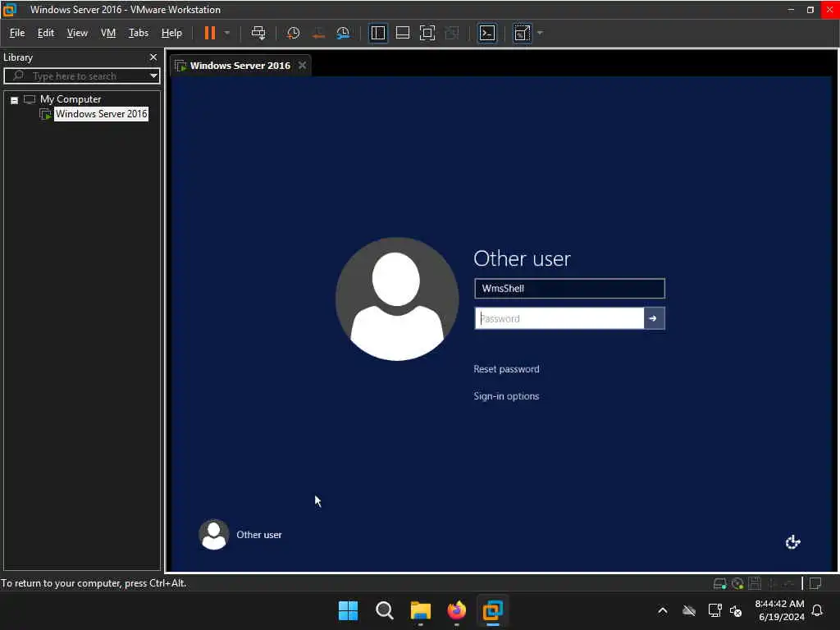This screenshot has width=840, height=630.
Task: Open Firefox from the taskbar
Action: tap(456, 610)
